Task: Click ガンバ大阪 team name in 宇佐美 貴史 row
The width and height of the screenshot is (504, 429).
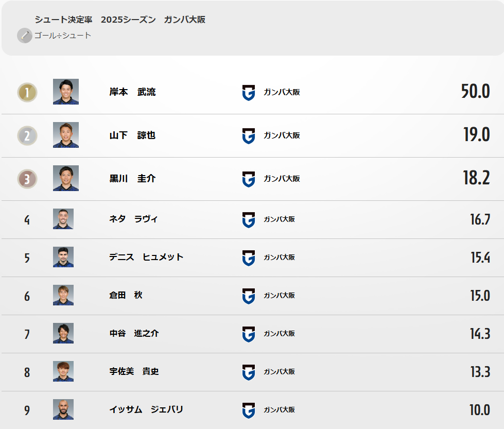Action: [279, 371]
